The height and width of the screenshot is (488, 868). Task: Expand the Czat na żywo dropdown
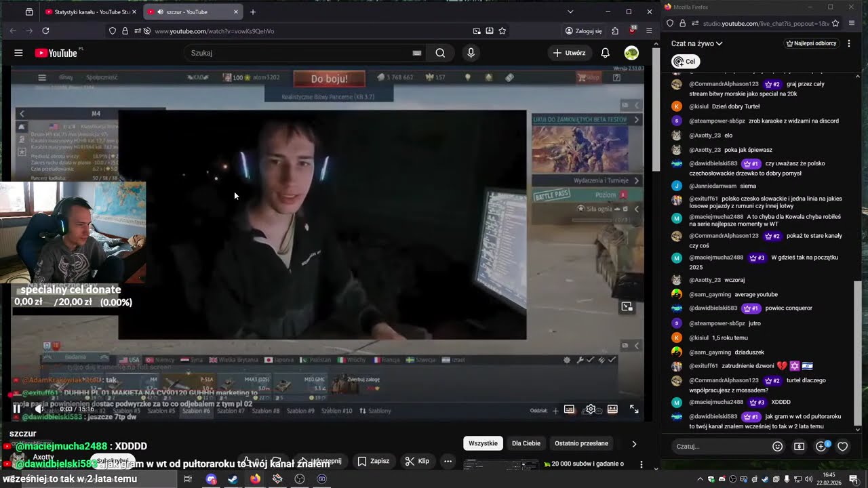pyautogui.click(x=696, y=43)
